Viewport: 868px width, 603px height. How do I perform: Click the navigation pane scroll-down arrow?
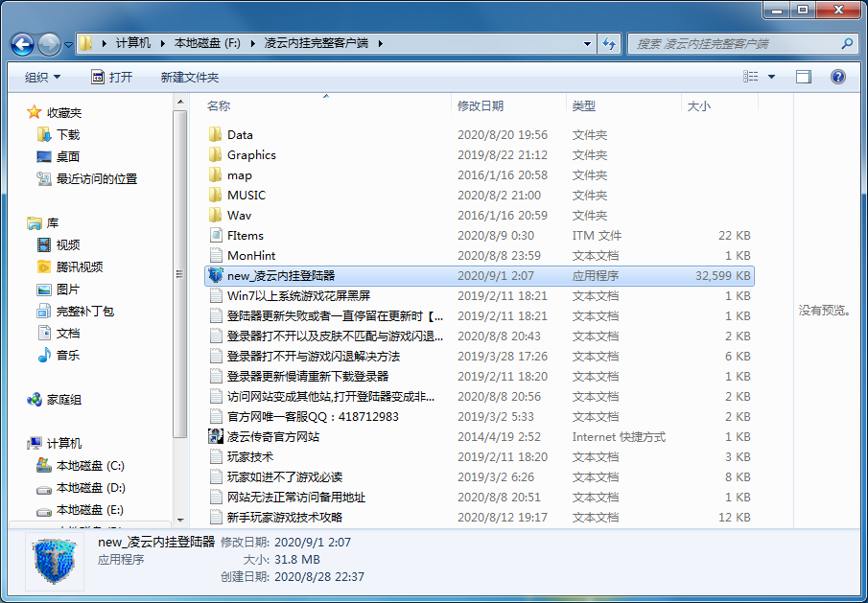point(180,520)
